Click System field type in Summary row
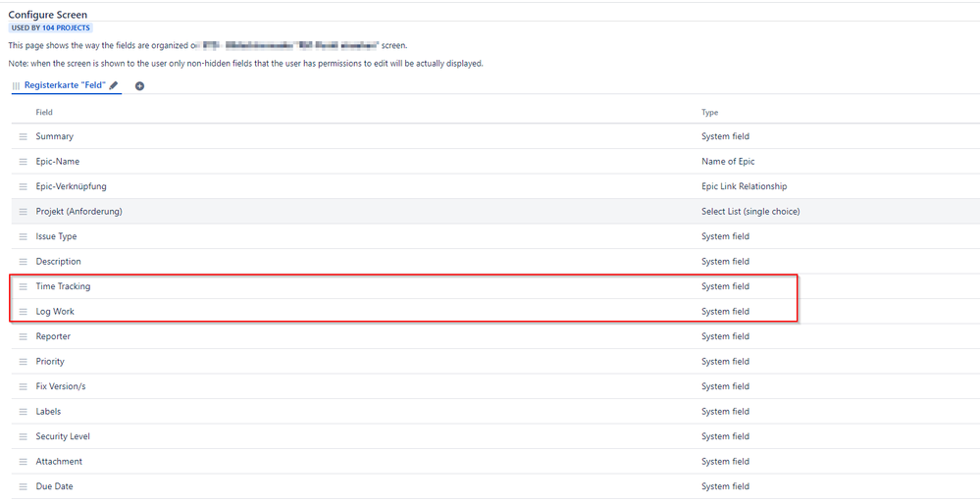The width and height of the screenshot is (980, 503). (725, 136)
